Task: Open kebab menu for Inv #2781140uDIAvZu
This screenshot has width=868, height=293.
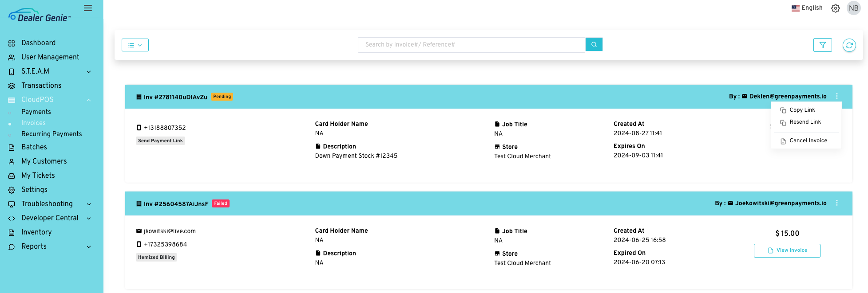Action: (x=837, y=96)
